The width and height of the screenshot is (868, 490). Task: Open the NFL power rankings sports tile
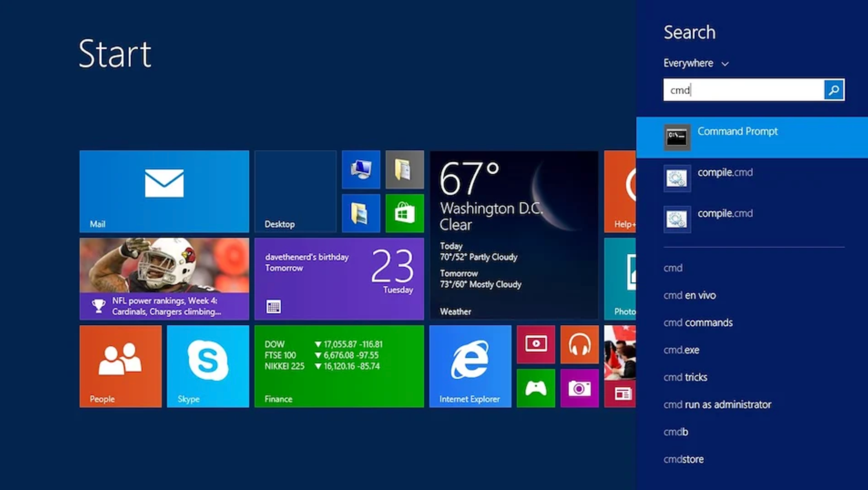pos(164,279)
